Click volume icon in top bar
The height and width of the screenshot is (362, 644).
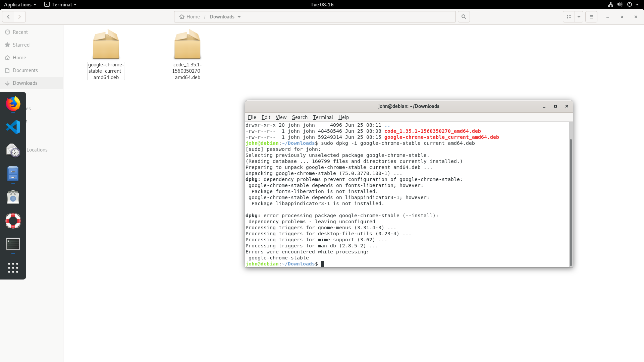pyautogui.click(x=620, y=4)
